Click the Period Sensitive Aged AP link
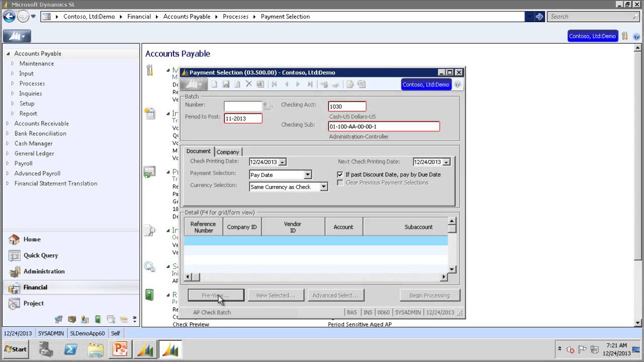 pyautogui.click(x=360, y=324)
